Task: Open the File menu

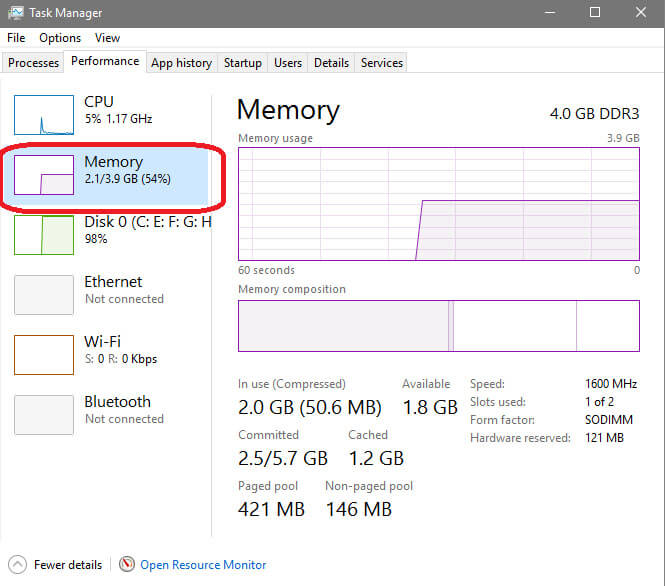Action: click(x=16, y=38)
